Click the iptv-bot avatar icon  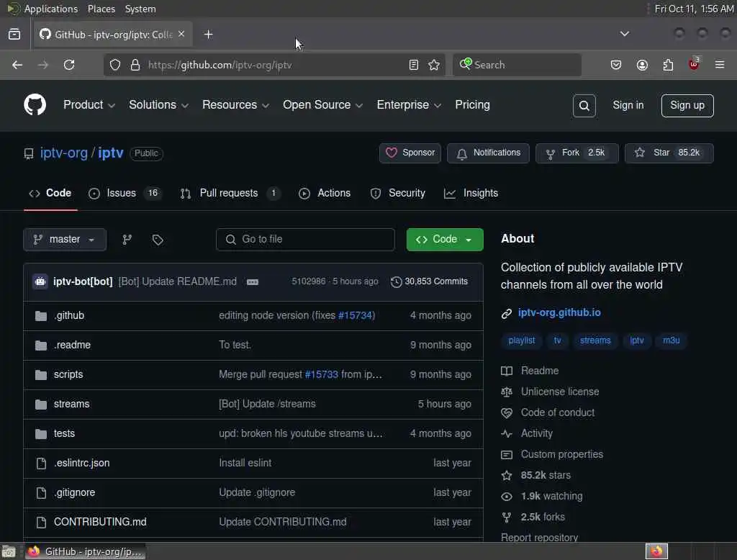[40, 281]
